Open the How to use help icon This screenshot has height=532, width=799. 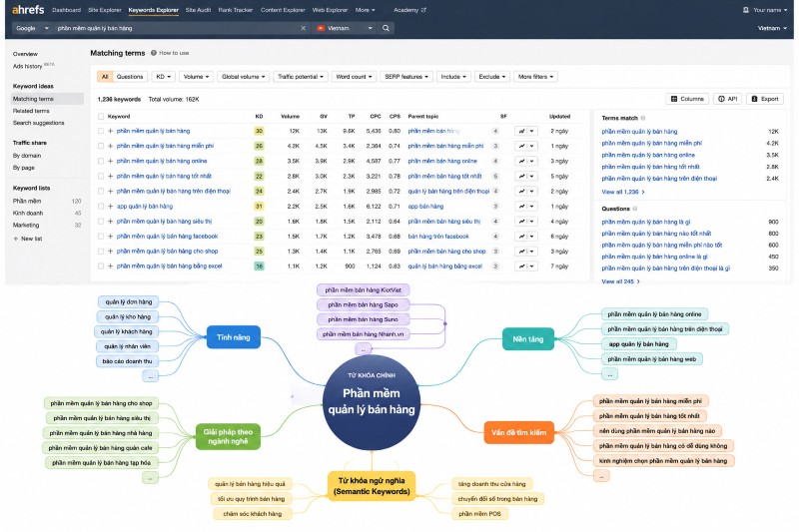click(x=154, y=53)
